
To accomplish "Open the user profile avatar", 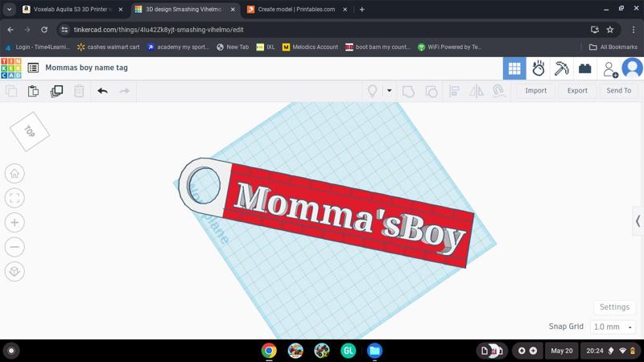I will [632, 68].
